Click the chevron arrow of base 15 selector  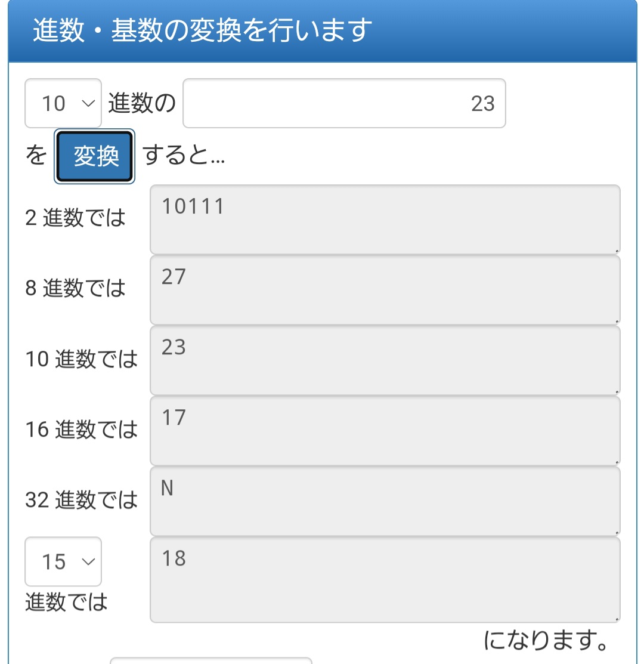88,561
